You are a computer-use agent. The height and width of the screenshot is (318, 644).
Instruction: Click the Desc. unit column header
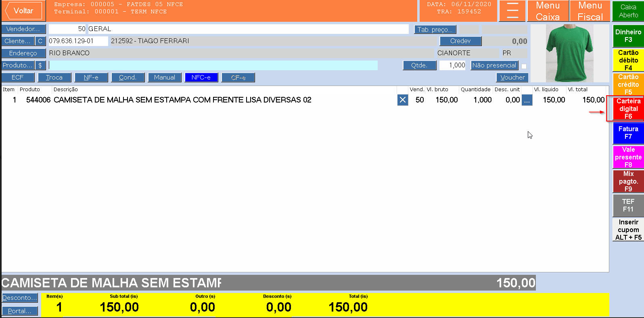pyautogui.click(x=507, y=90)
